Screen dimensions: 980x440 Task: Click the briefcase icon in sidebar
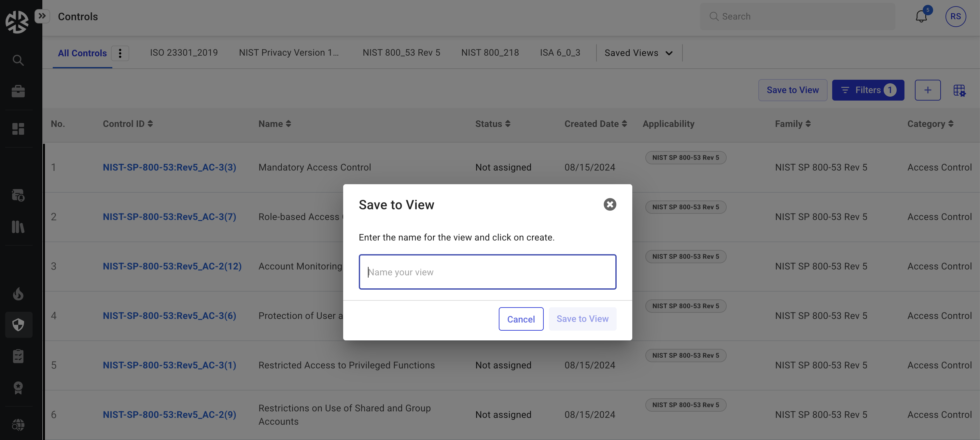tap(18, 91)
